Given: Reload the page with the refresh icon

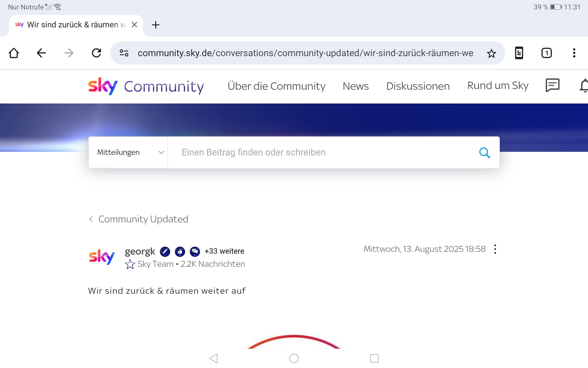Looking at the screenshot, I should (96, 53).
